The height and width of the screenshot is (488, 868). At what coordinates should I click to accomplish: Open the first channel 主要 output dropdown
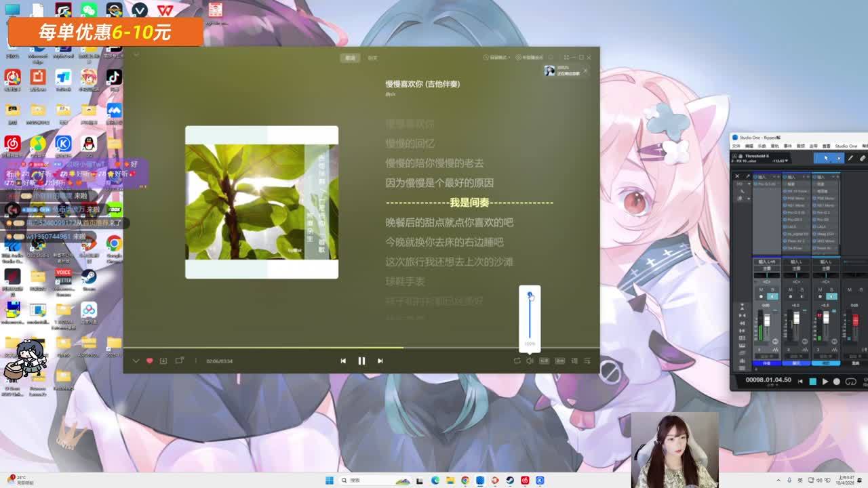(x=767, y=268)
